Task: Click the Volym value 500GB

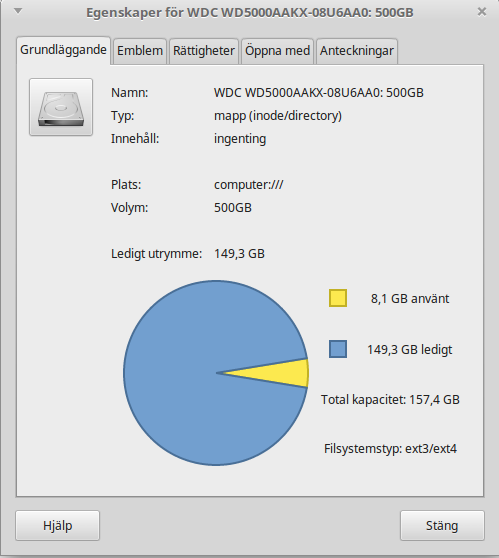Action: click(x=233, y=208)
